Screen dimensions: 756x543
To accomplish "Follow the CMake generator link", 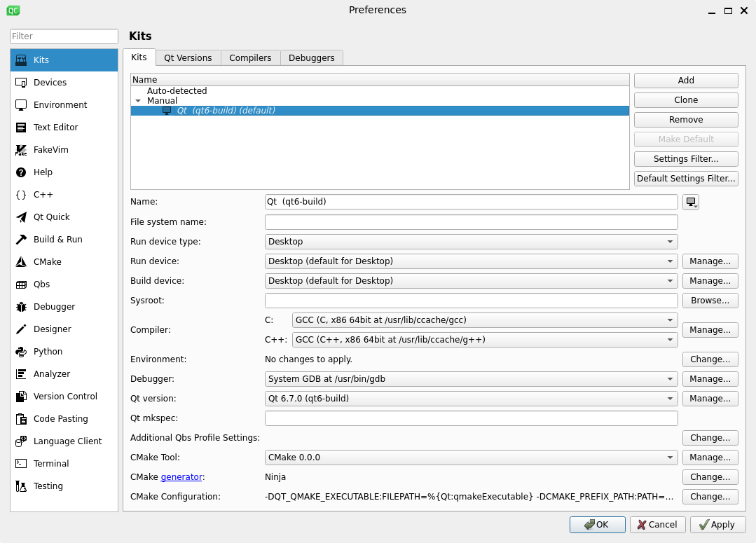I will click(x=181, y=477).
